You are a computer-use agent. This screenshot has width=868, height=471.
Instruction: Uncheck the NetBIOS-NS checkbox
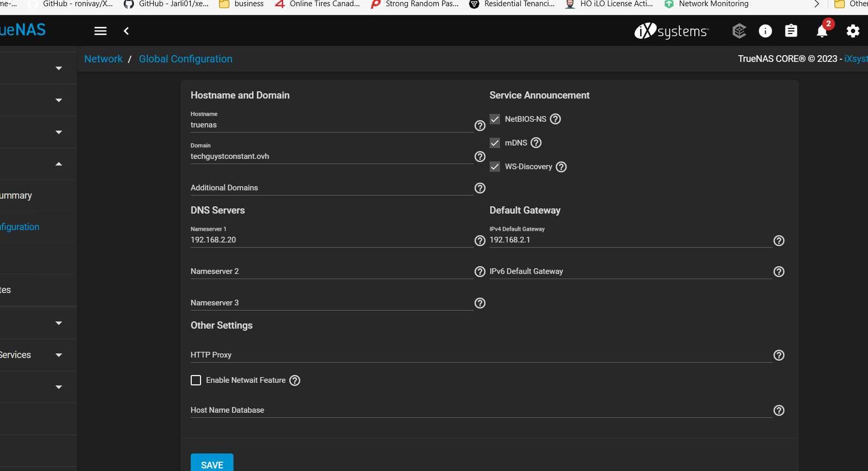(495, 119)
